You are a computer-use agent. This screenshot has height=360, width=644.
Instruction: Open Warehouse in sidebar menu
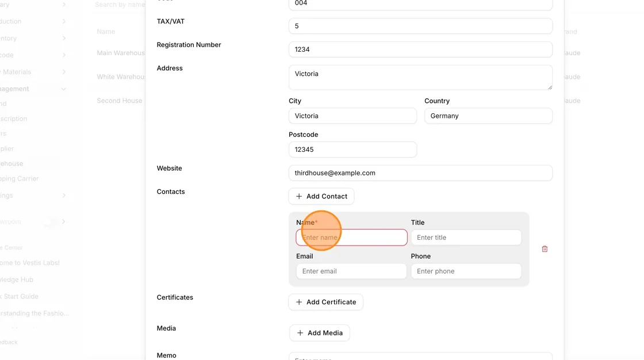pyautogui.click(x=11, y=163)
